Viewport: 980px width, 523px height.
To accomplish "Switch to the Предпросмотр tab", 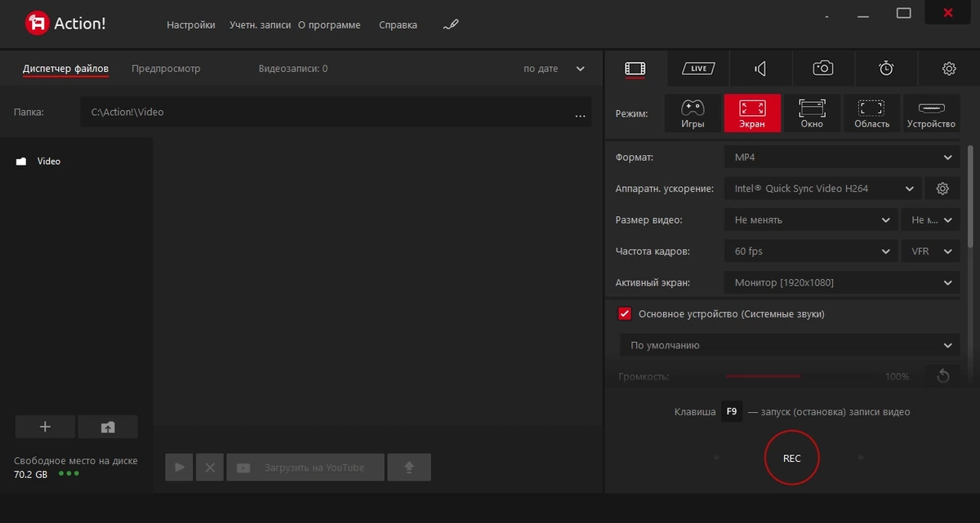I will tap(166, 69).
